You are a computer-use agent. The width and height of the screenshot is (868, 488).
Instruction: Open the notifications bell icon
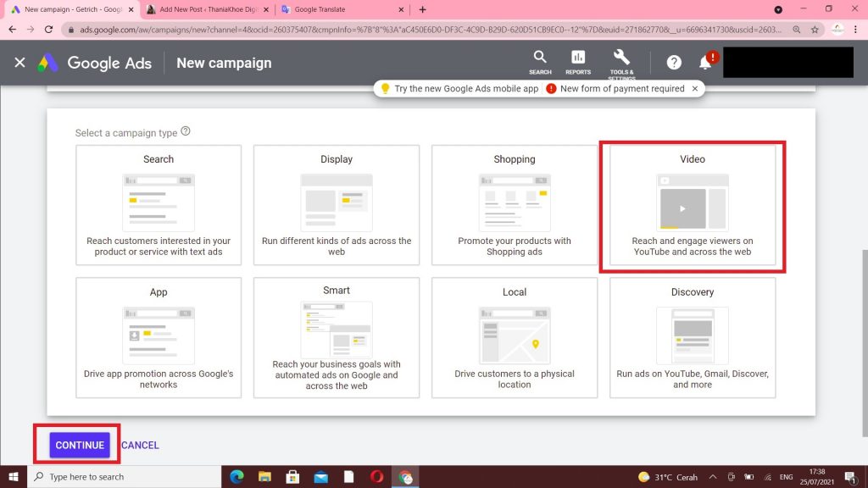(705, 63)
